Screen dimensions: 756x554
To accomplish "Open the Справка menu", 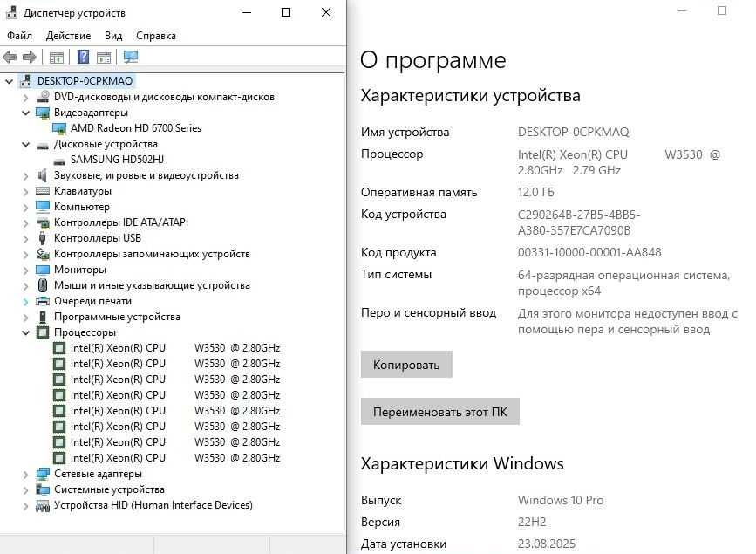I will pos(156,36).
